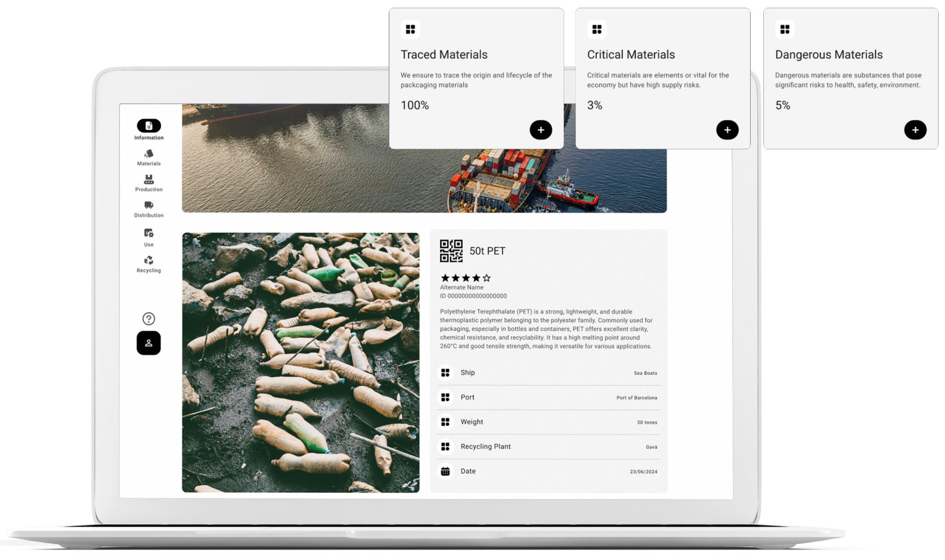Expand the Dangerous Materials card

(x=915, y=130)
